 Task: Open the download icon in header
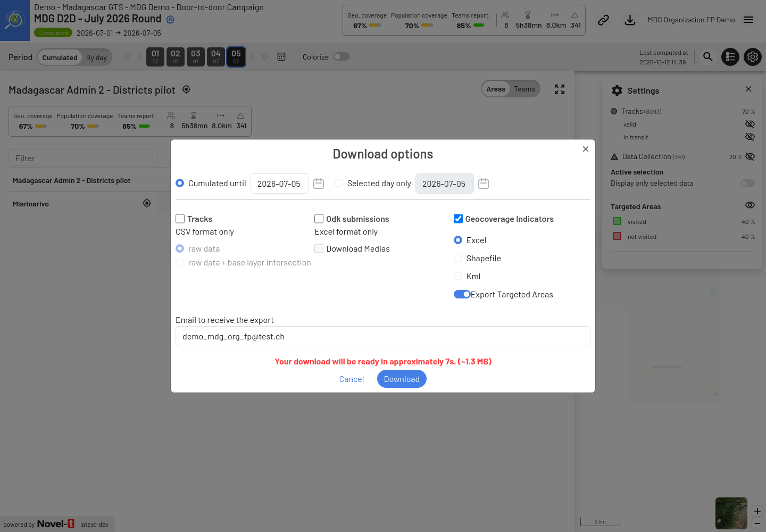pyautogui.click(x=630, y=20)
